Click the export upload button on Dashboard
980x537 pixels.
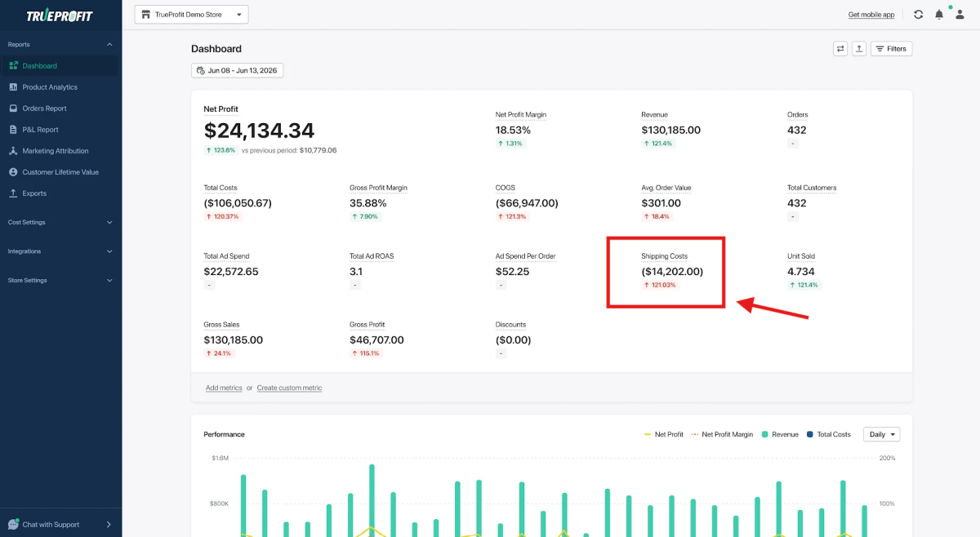click(x=859, y=49)
